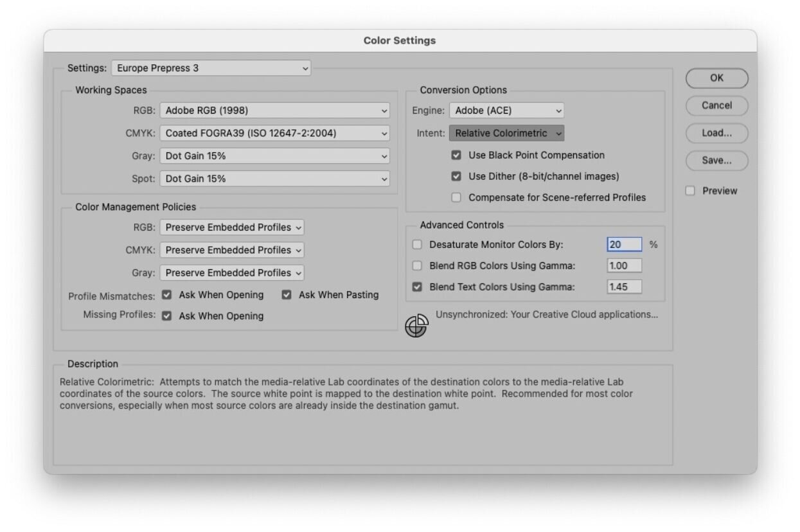Image resolution: width=800 pixels, height=532 pixels.
Task: Click Save... to store color settings
Action: 716,161
